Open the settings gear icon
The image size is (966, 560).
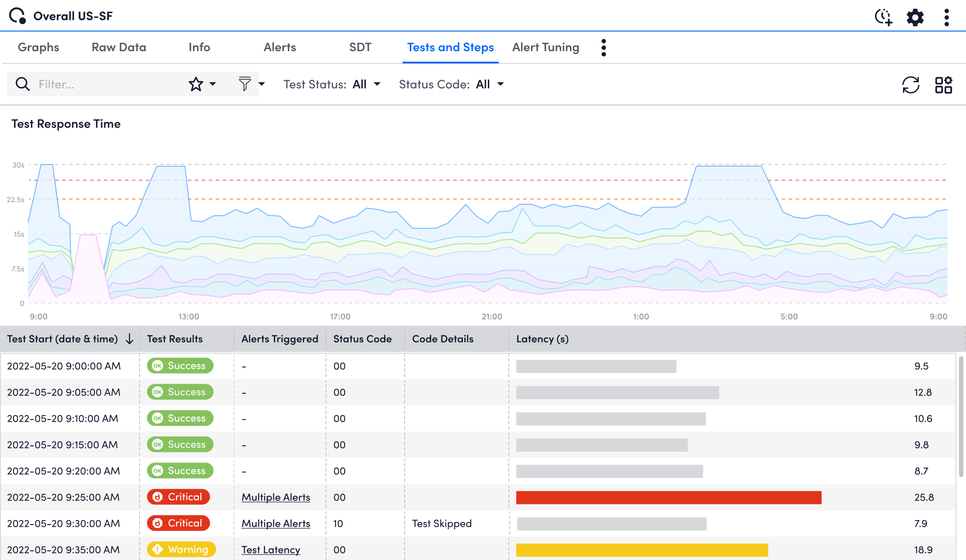[915, 17]
